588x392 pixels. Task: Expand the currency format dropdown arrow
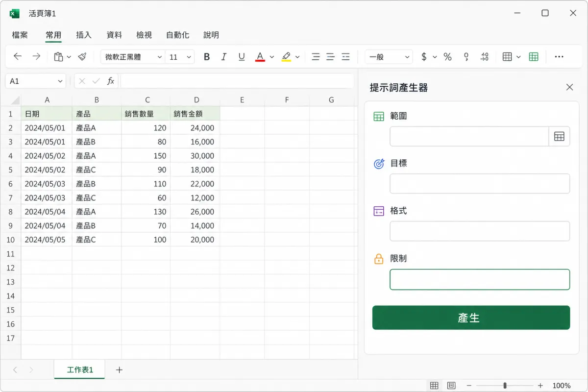click(435, 57)
